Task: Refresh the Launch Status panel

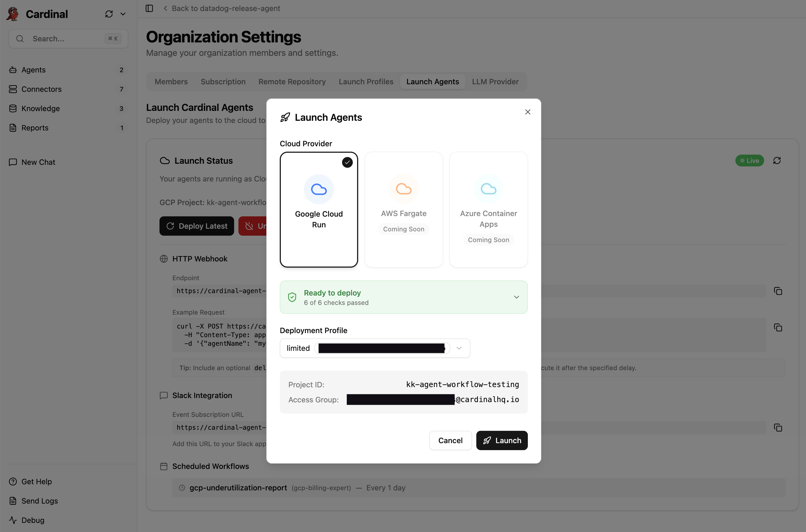Action: coord(777,161)
